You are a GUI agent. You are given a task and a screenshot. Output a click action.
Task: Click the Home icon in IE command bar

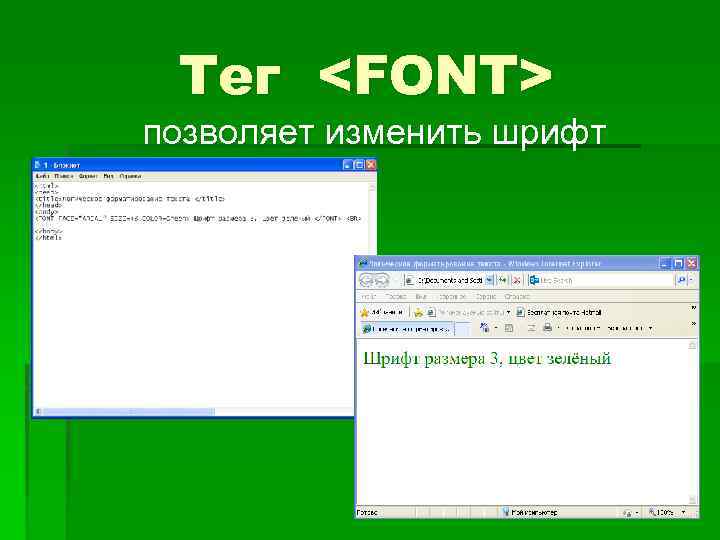484,328
